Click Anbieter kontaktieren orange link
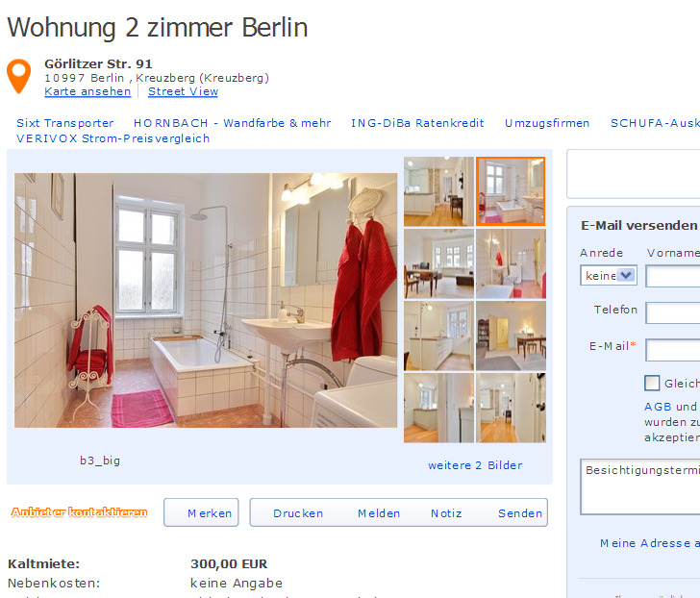This screenshot has width=700, height=598. click(x=79, y=512)
